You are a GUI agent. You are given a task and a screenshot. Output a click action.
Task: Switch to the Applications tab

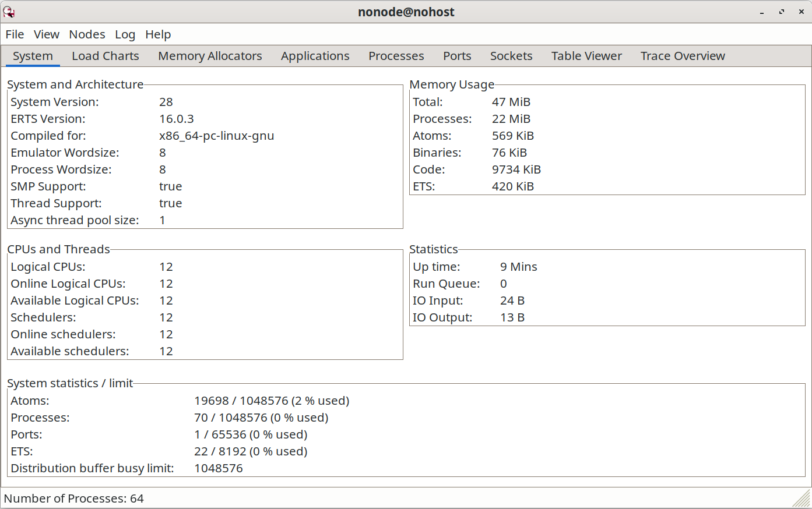(x=315, y=56)
